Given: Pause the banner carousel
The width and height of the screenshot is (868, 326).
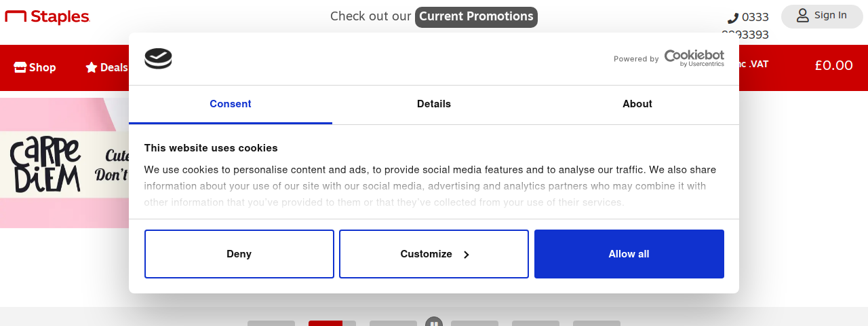Looking at the screenshot, I should coord(434,323).
